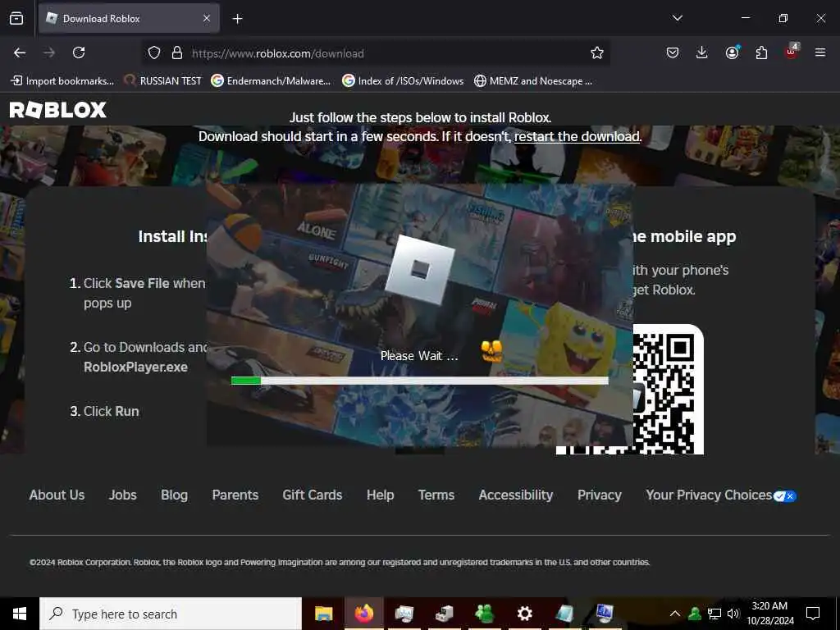Open the Windows Start menu
This screenshot has height=630, width=840.
[20, 614]
